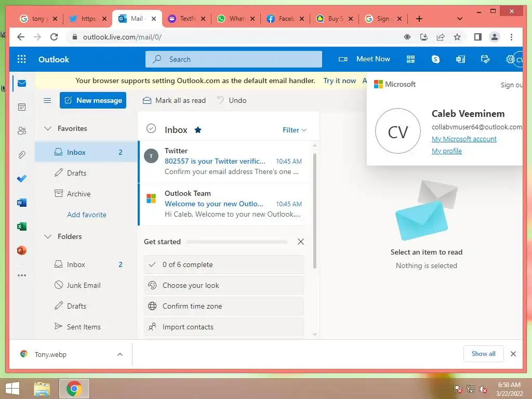This screenshot has width=532, height=399.
Task: Click the browser address bar URL
Action: [x=122, y=37]
